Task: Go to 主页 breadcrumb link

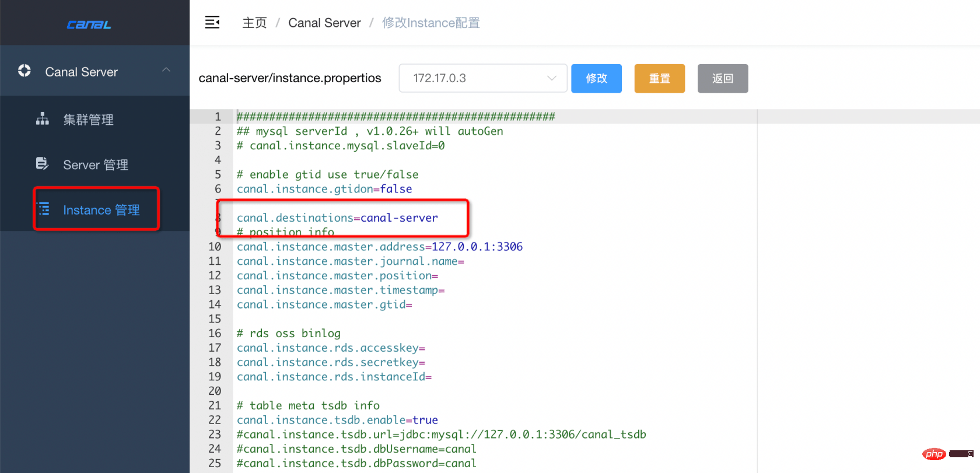Action: 254,23
